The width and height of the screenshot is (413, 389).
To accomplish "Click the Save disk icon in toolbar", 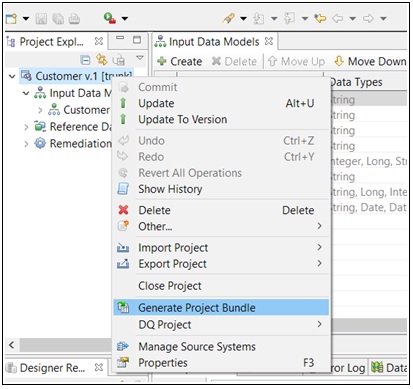I will tap(41, 19).
